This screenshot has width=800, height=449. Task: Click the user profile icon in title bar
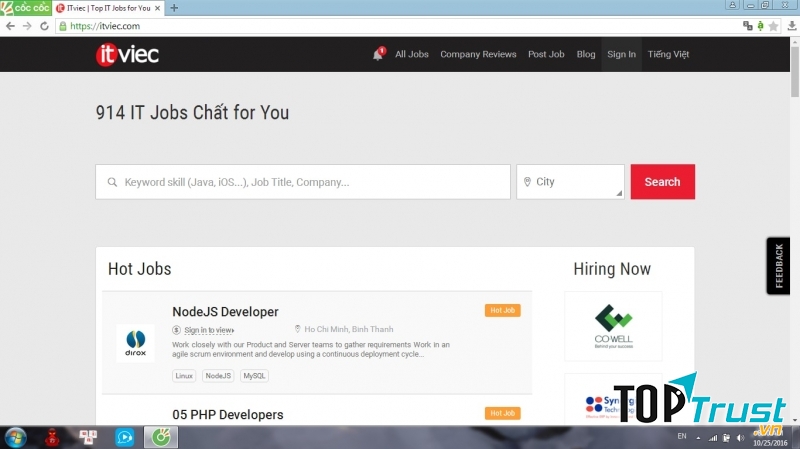click(733, 5)
